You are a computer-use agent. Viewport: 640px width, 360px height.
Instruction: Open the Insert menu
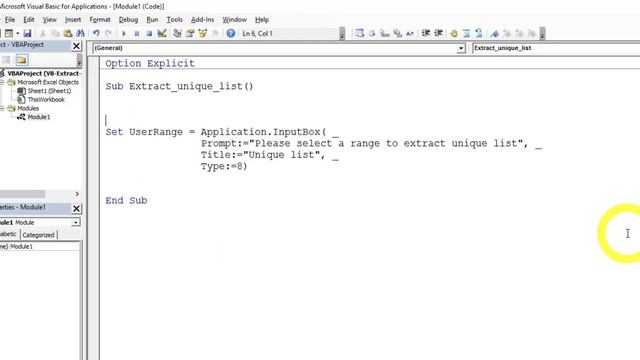pos(73,20)
